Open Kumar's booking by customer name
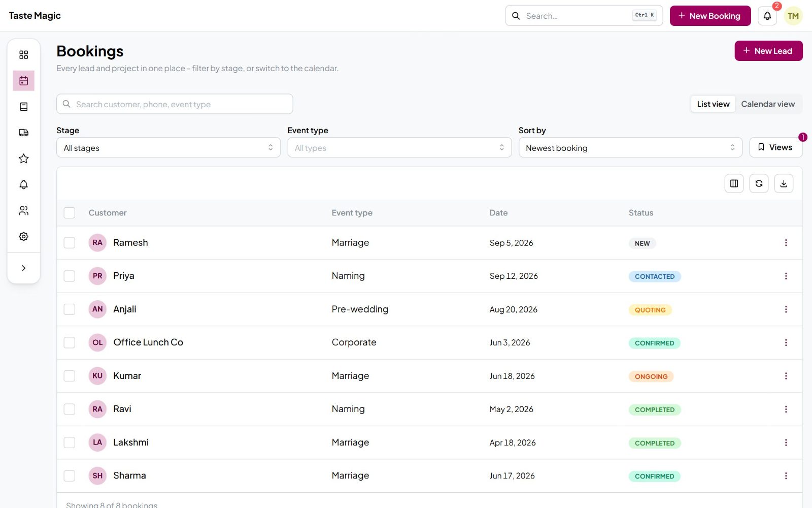The height and width of the screenshot is (508, 812). pyautogui.click(x=127, y=376)
